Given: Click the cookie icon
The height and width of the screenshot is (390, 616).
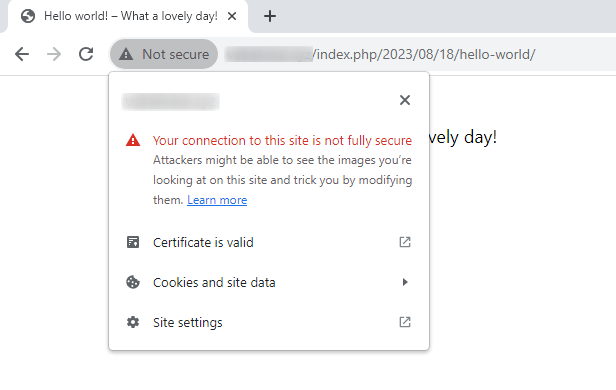Looking at the screenshot, I should click(133, 282).
